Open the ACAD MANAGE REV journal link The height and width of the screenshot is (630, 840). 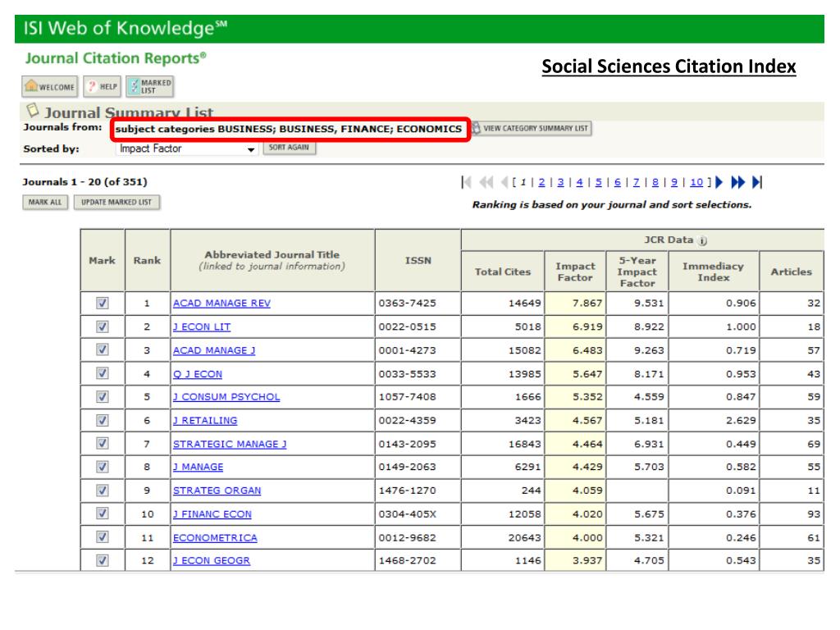pyautogui.click(x=221, y=304)
